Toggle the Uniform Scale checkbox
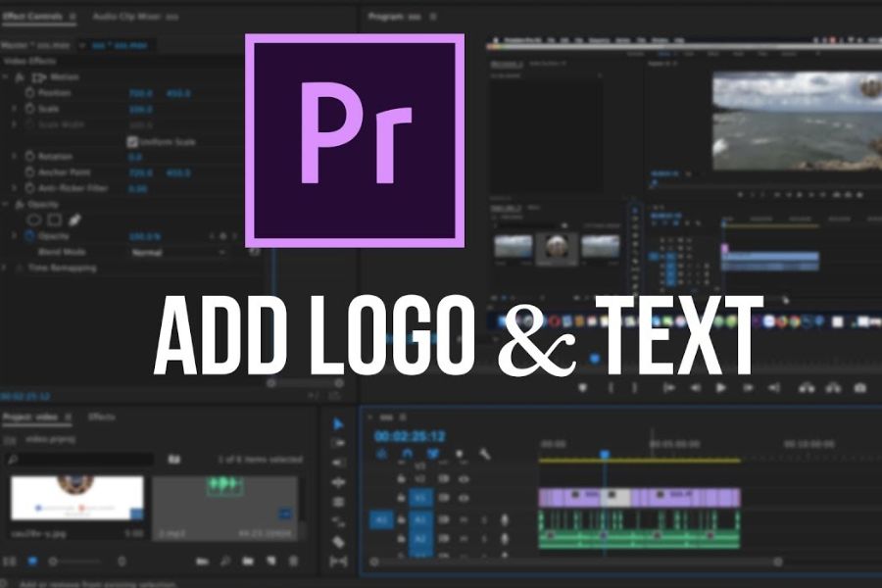Image resolution: width=882 pixels, height=588 pixels. (132, 141)
